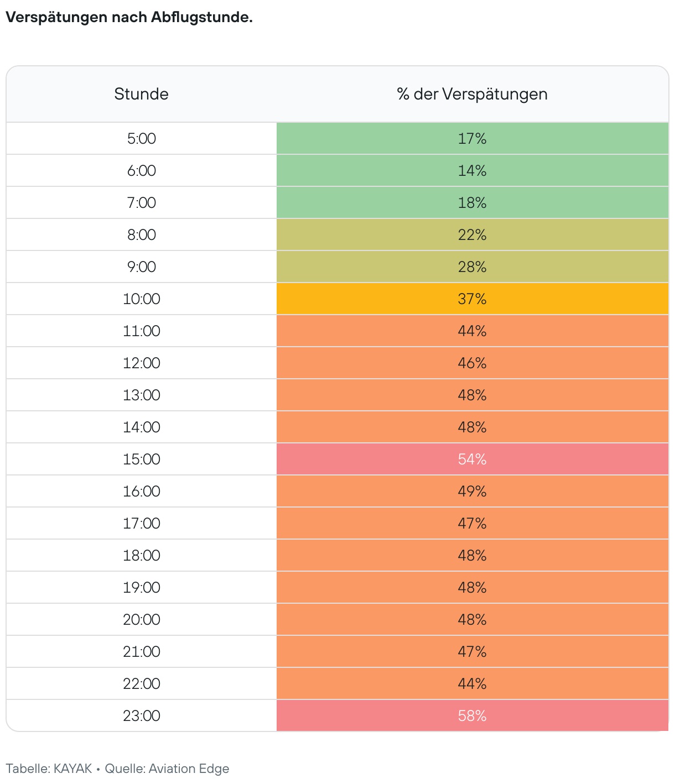Click the 28% value at 9:00

472,266
